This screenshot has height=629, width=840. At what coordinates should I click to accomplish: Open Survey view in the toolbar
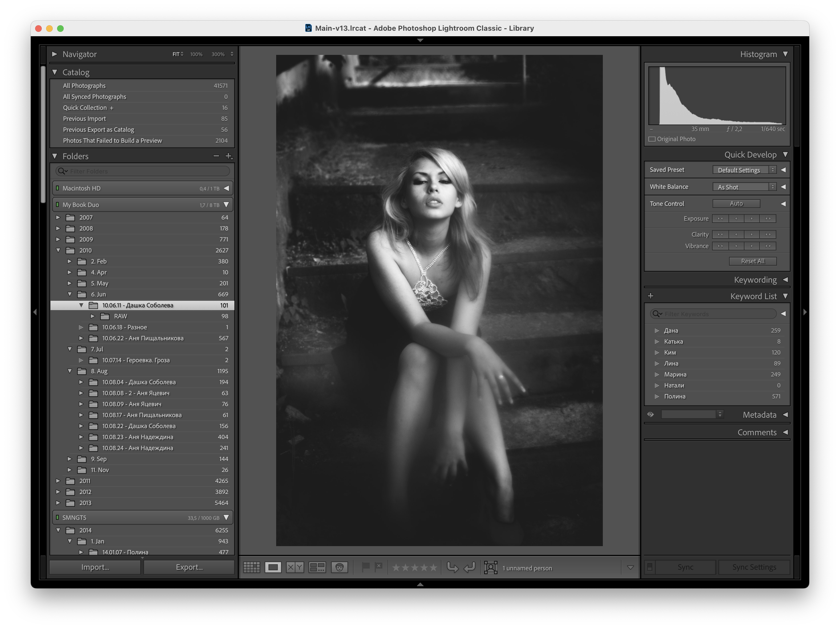(x=317, y=568)
